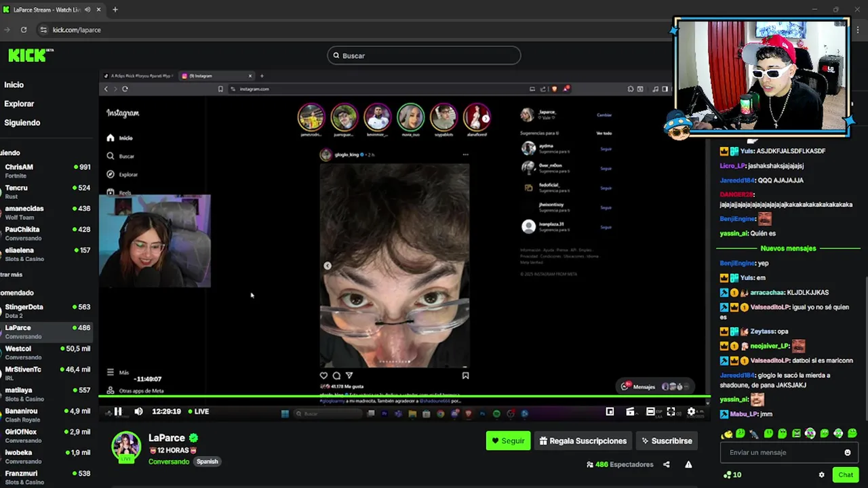Open the channel points balance showing 10
Screen dimensions: 868x488
coord(732,475)
